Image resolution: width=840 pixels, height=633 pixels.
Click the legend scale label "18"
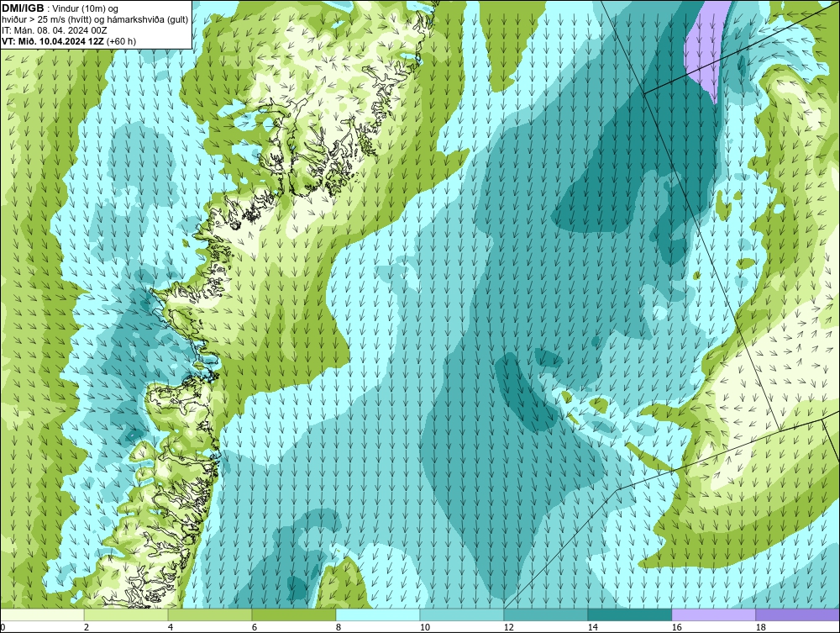(x=760, y=627)
